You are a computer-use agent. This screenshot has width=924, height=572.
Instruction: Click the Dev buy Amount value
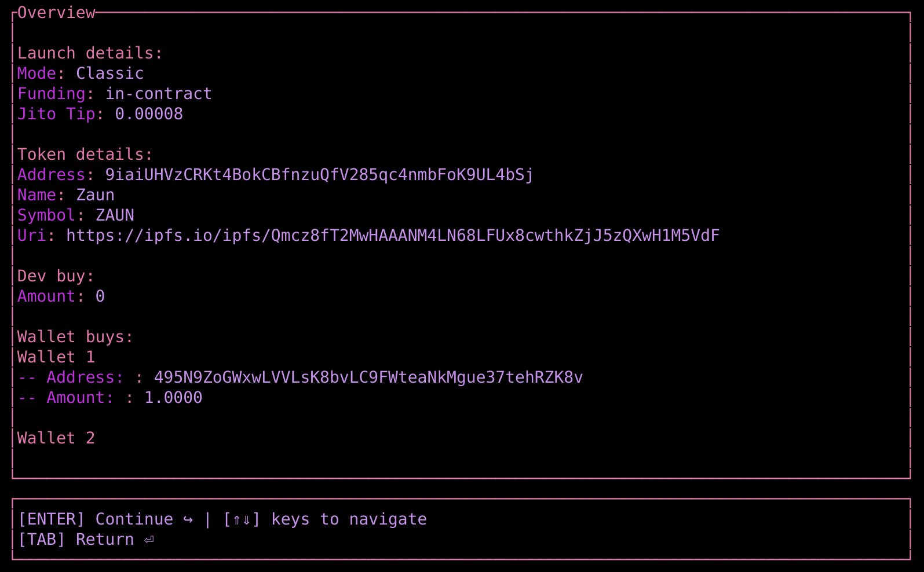point(100,296)
